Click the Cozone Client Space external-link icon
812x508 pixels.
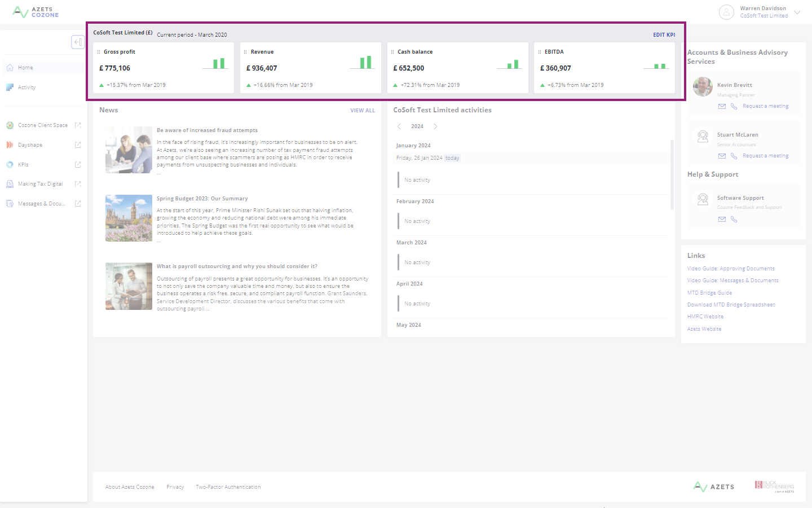pos(77,125)
